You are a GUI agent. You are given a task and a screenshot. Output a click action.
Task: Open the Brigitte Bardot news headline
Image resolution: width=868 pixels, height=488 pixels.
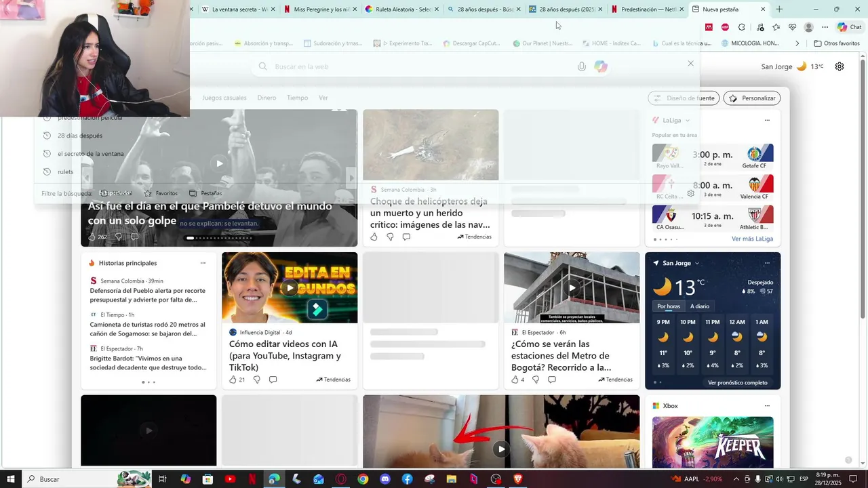point(149,363)
